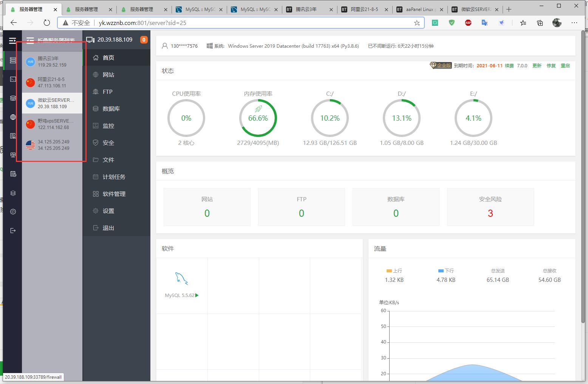The height and width of the screenshot is (384, 588).
Task: Select server 阿里云21-8-5 47.113.106.11
Action: point(52,82)
